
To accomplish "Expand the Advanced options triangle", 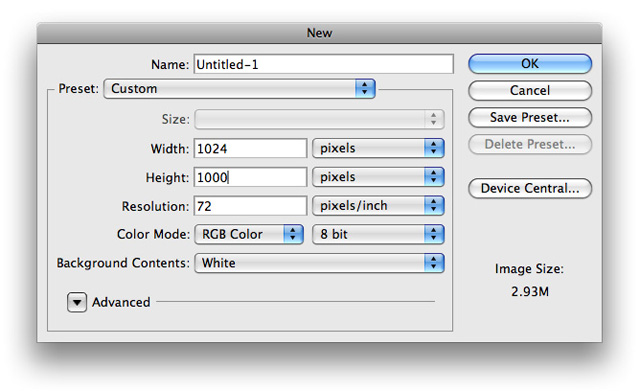I will [77, 302].
